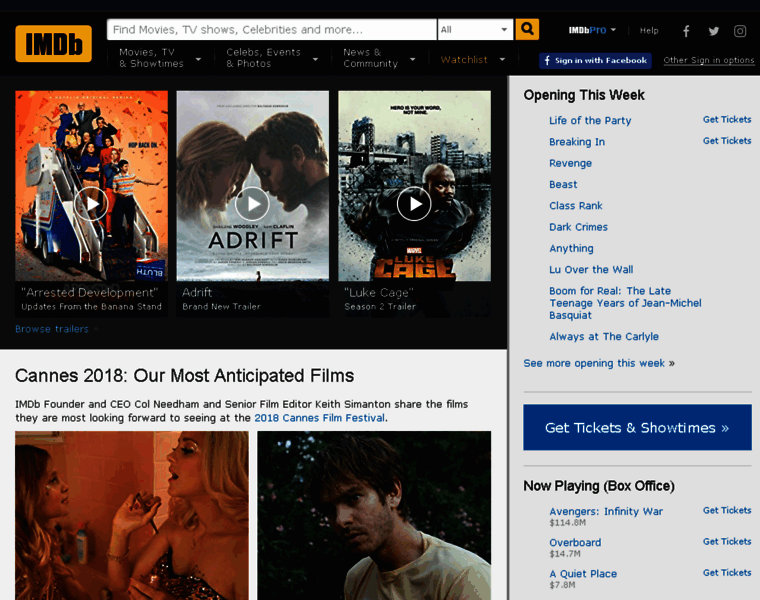Play the Adrift trailer
Screen dimensions: 760x600
[x=252, y=204]
